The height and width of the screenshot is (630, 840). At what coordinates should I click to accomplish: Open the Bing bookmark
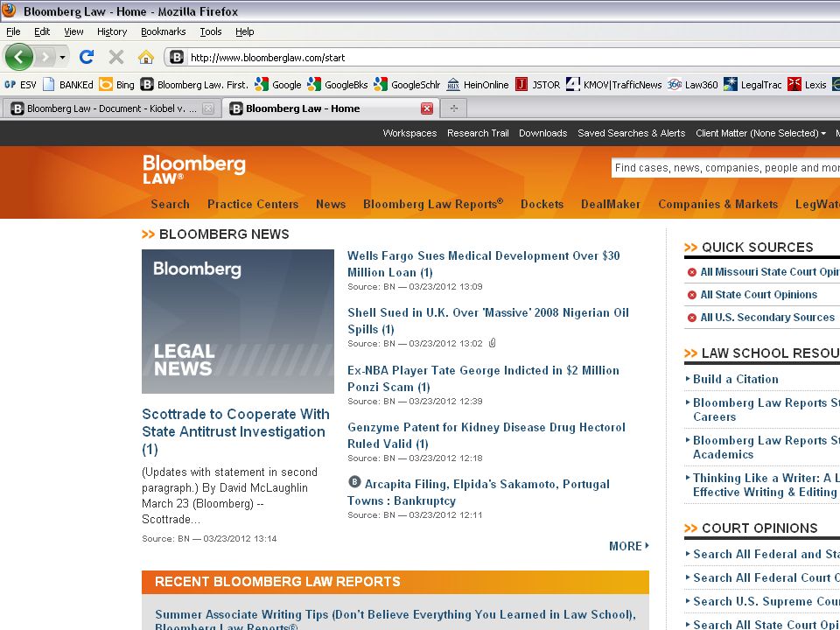[116, 85]
